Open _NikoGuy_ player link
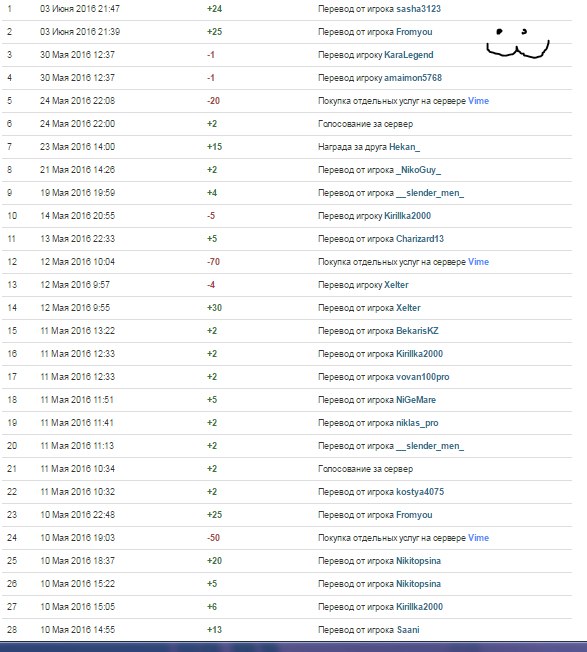Screen dimensions: 587x652 [418, 170]
